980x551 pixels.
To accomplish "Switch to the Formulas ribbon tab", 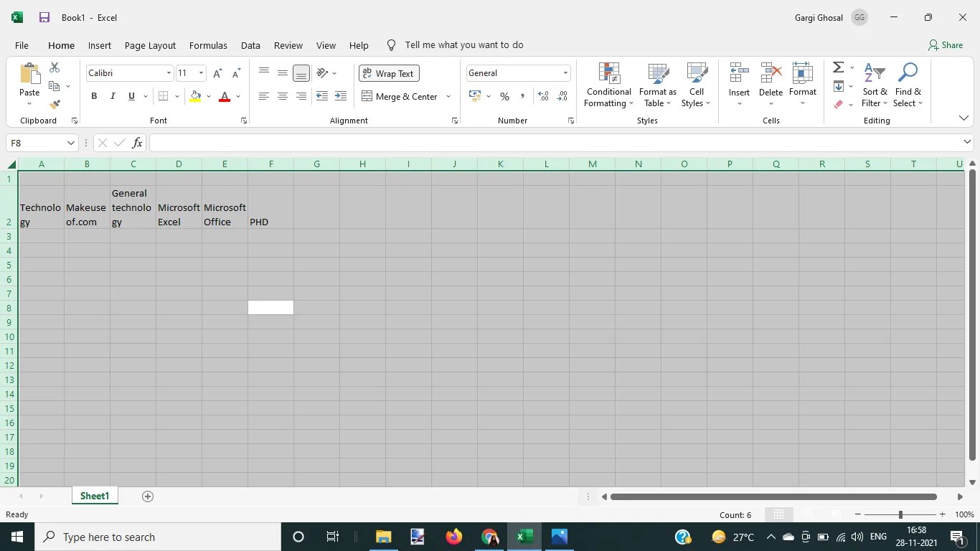I will (207, 45).
